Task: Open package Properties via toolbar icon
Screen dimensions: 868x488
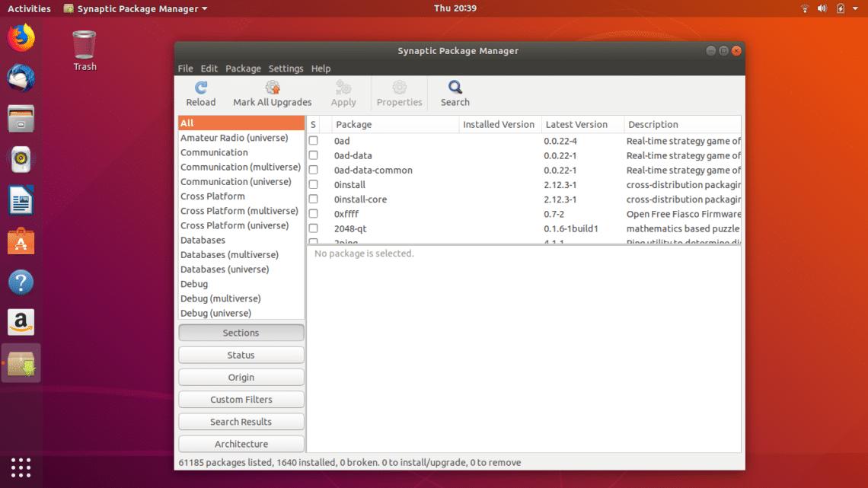Action: (399, 91)
